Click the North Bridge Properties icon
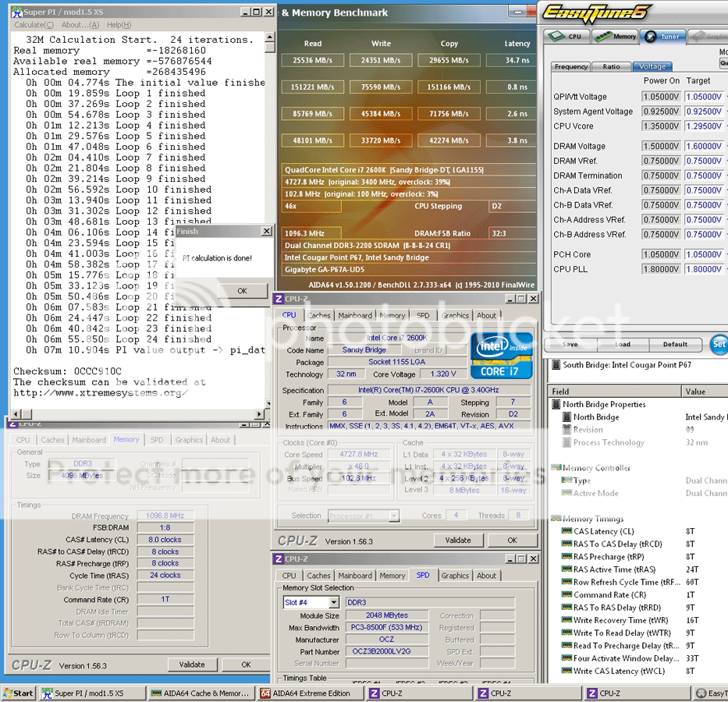Screen dimensions: 728x702 [556, 404]
